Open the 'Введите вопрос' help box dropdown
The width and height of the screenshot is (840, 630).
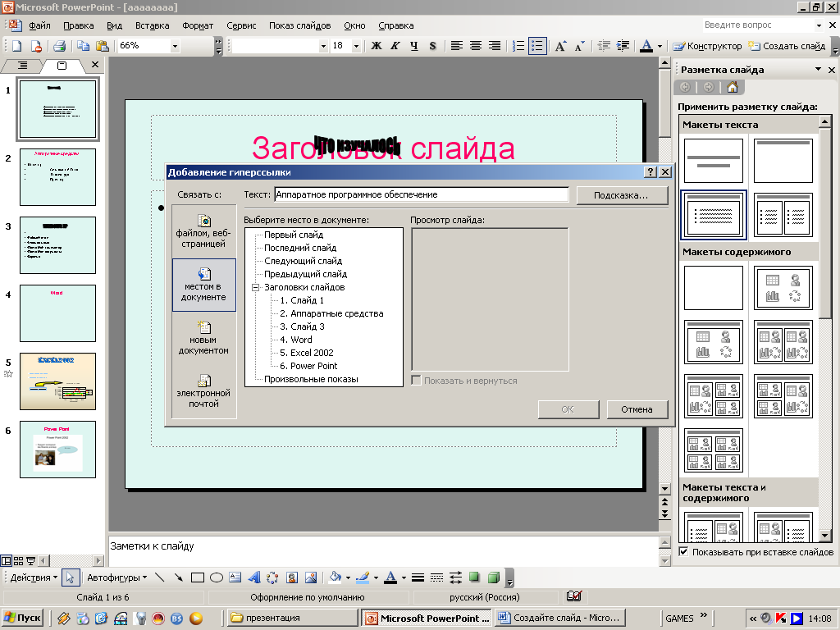[x=819, y=25]
